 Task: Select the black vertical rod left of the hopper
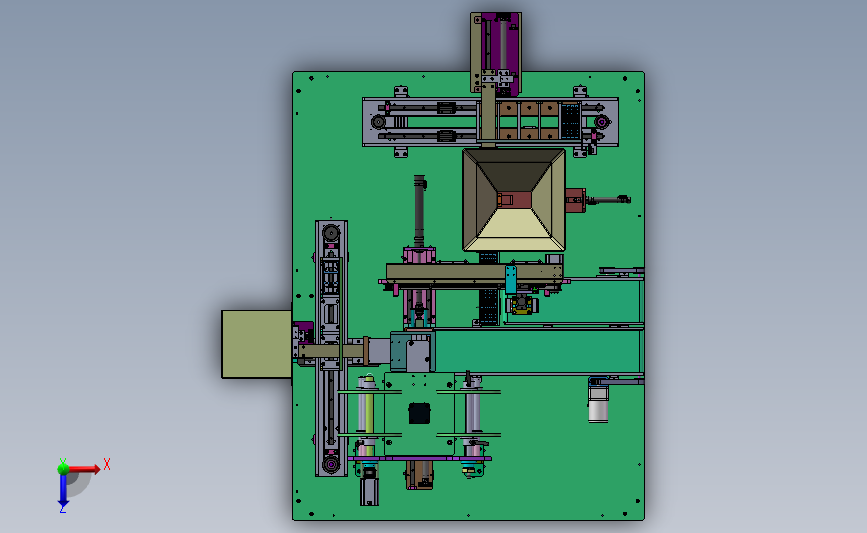420,211
